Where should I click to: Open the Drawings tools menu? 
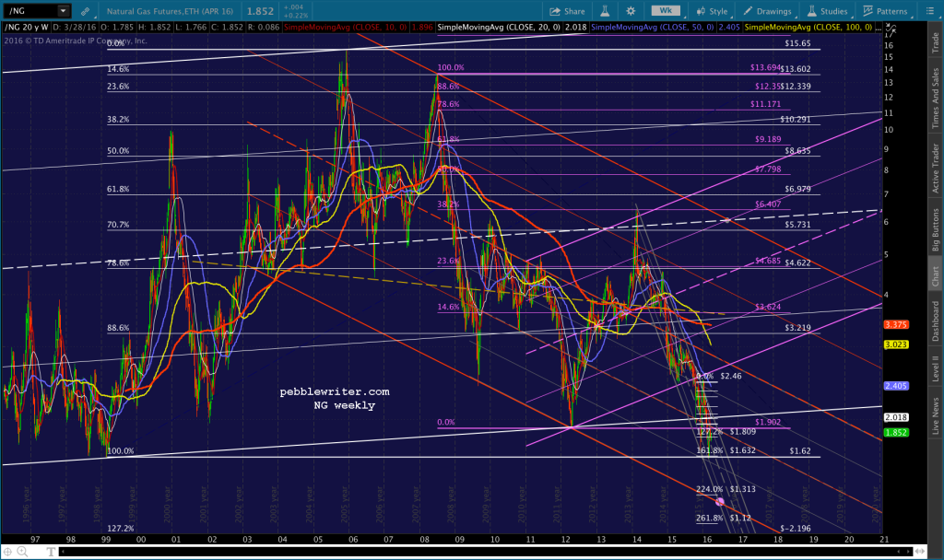[767, 11]
